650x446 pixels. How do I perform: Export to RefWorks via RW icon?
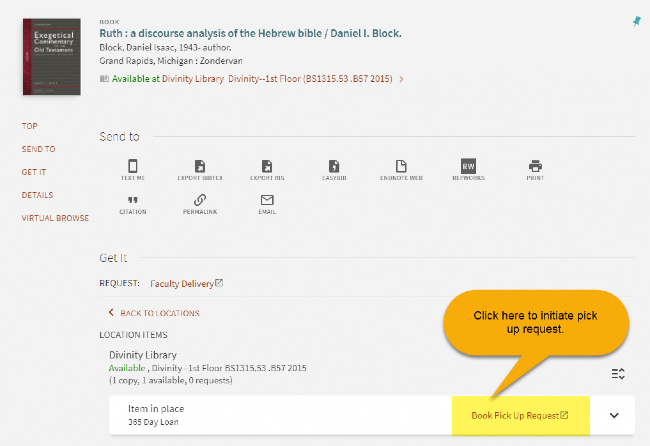click(x=468, y=166)
